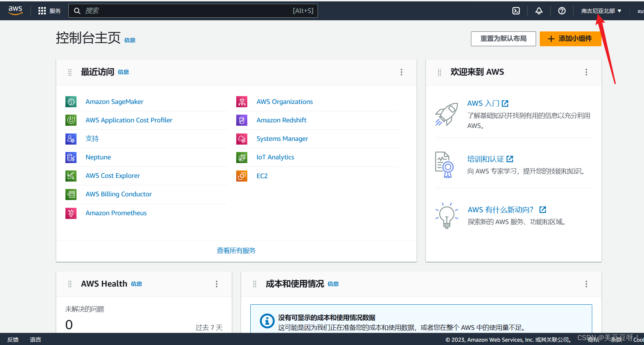Open the training and certification link

(x=490, y=159)
